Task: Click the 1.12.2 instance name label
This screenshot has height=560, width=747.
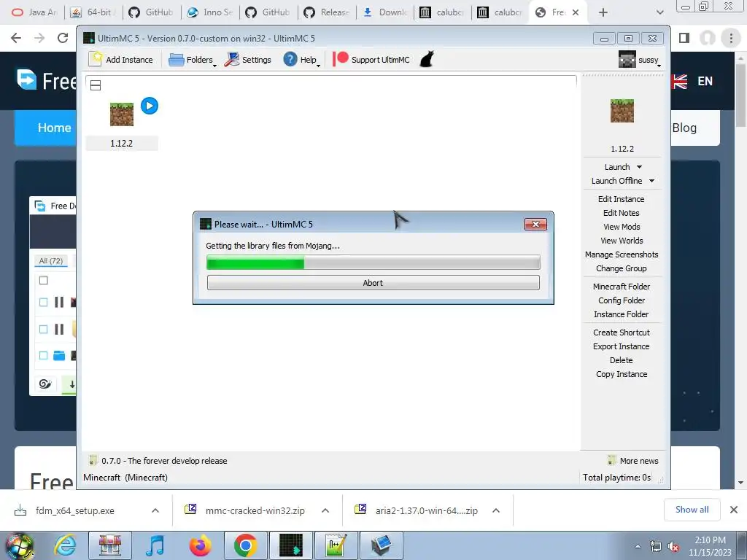Action: 122,144
